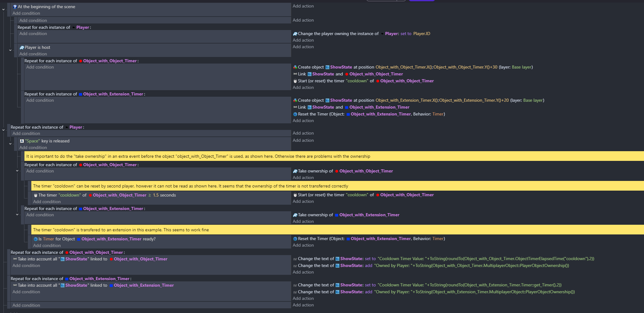This screenshot has width=644, height=313.
Task: Click the 'Is Timer ready?' extension icon
Action: coord(35,239)
